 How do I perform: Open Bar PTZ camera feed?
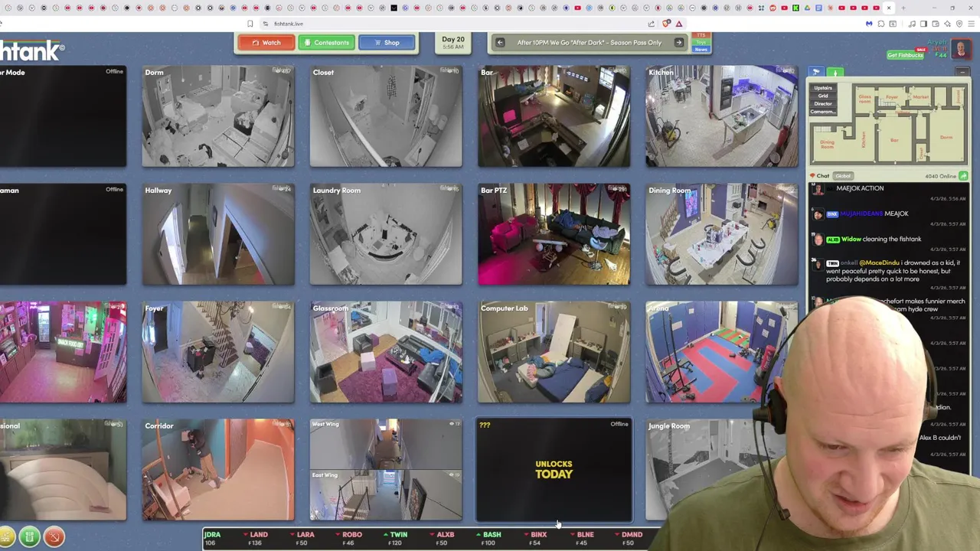pos(554,234)
